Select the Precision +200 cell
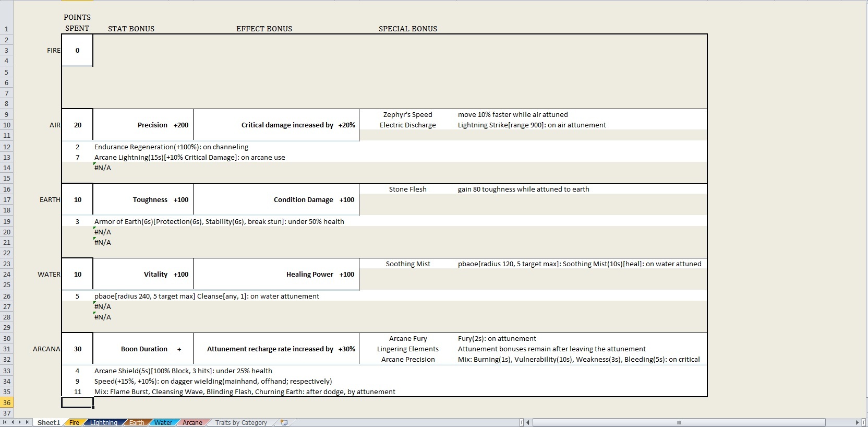 click(x=143, y=125)
